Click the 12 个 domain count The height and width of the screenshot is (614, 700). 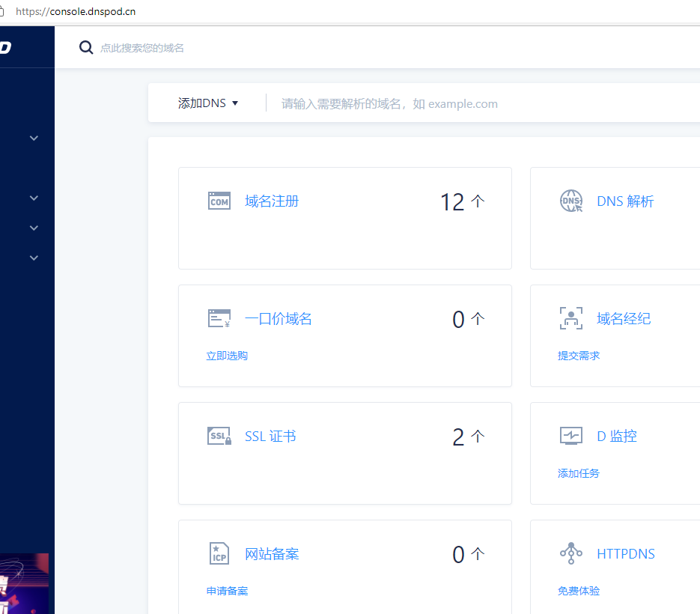pos(463,202)
